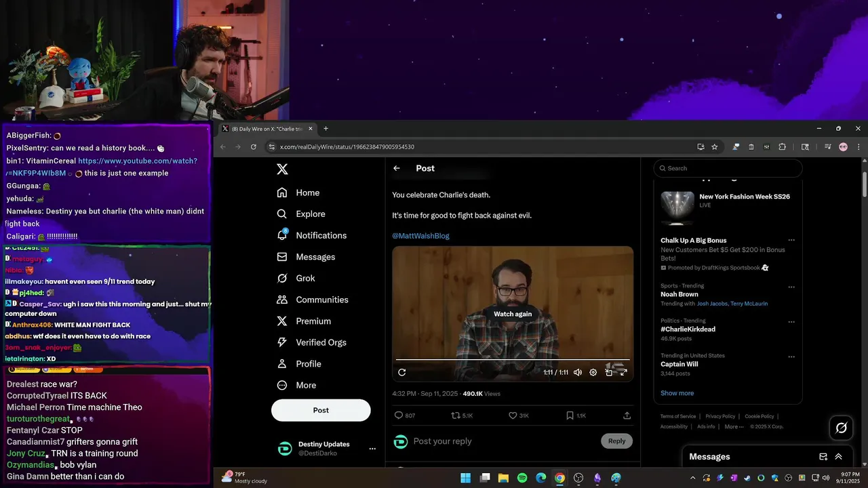Open options for Noah Brown trend
This screenshot has height=488, width=868.
(791, 287)
